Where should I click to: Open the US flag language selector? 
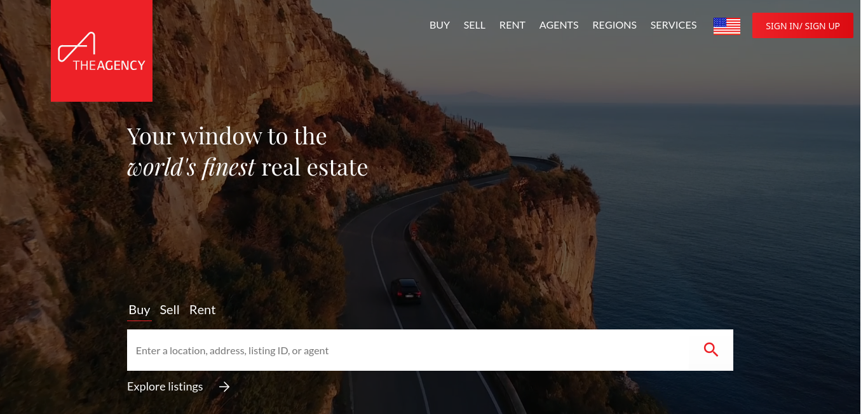[x=727, y=26]
